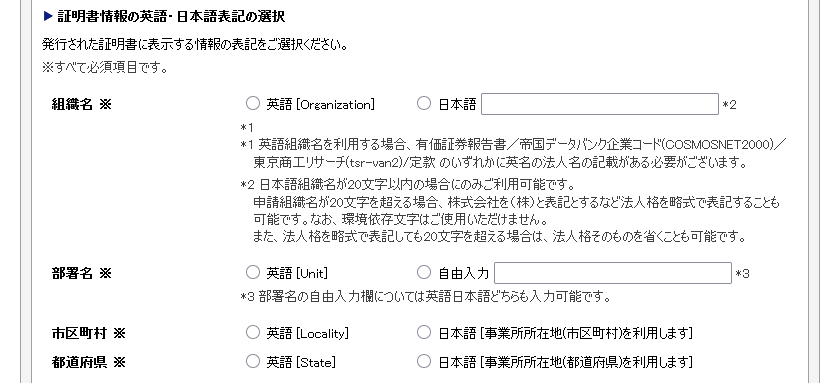This screenshot has width=840, height=383.
Task: Click the 都道府県 ※ row label
Action: coord(88,362)
